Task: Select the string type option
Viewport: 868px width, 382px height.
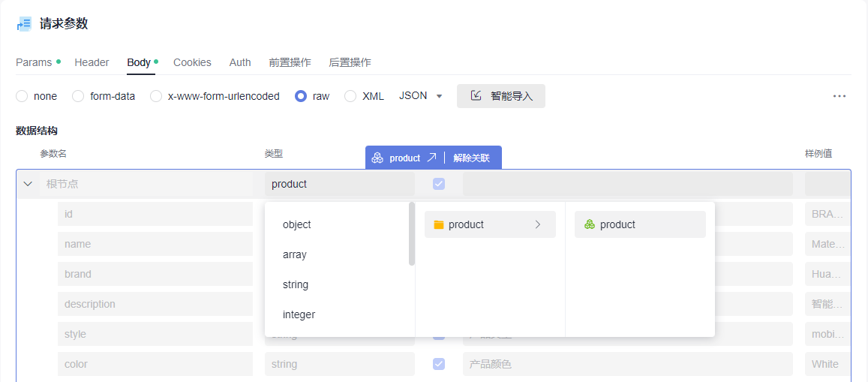Action: click(296, 284)
